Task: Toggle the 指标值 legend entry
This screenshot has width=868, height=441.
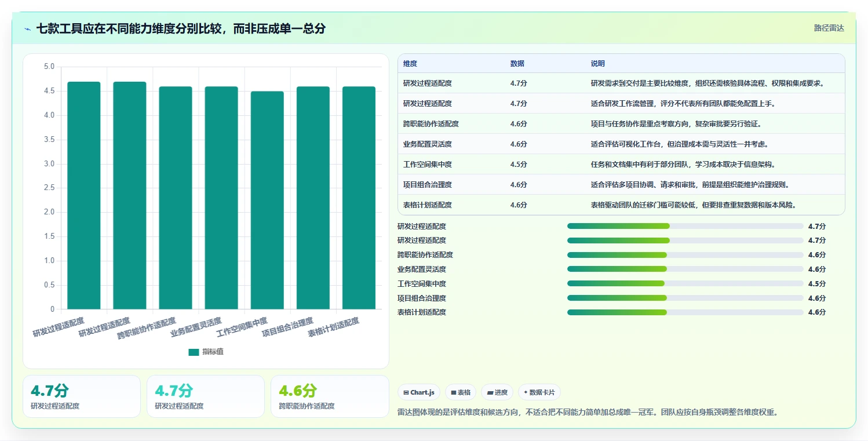Action: pyautogui.click(x=206, y=352)
